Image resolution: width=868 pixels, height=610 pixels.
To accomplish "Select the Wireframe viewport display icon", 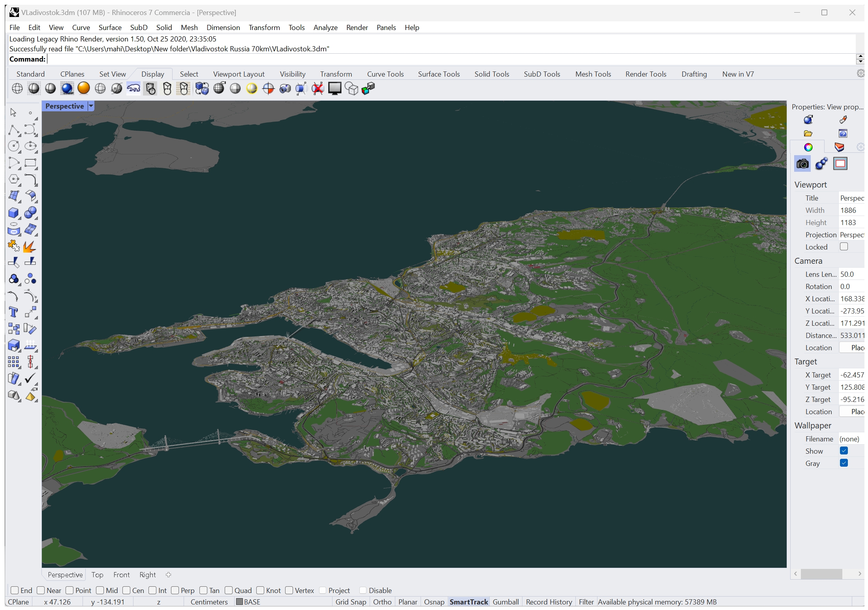I will [x=17, y=88].
